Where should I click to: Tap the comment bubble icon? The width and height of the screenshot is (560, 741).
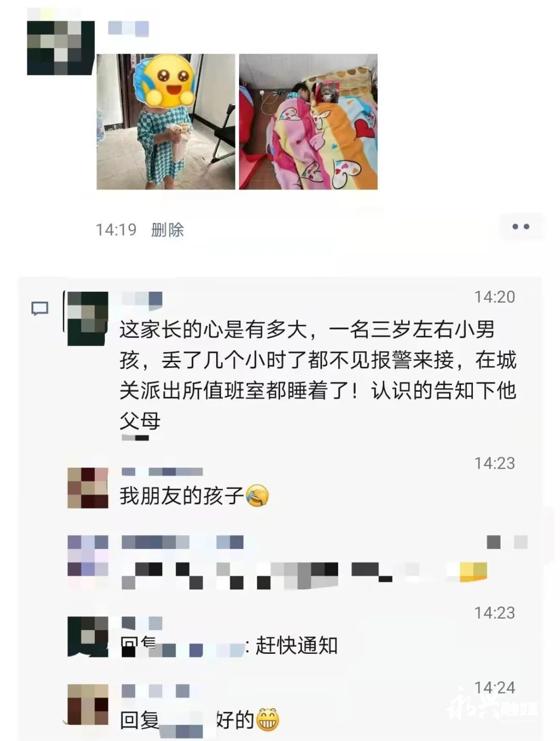click(x=40, y=309)
